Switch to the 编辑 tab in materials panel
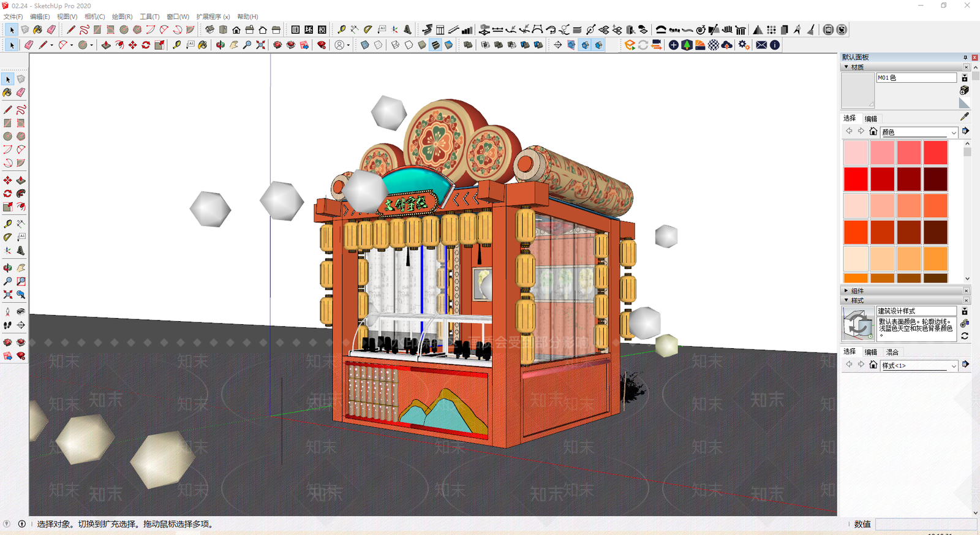This screenshot has width=980, height=535. (871, 119)
